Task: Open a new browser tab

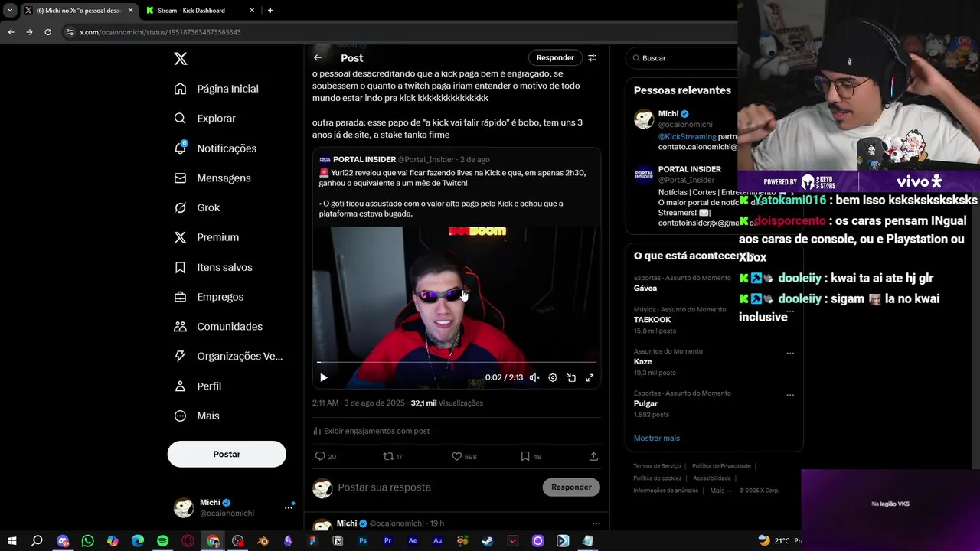Action: click(270, 11)
